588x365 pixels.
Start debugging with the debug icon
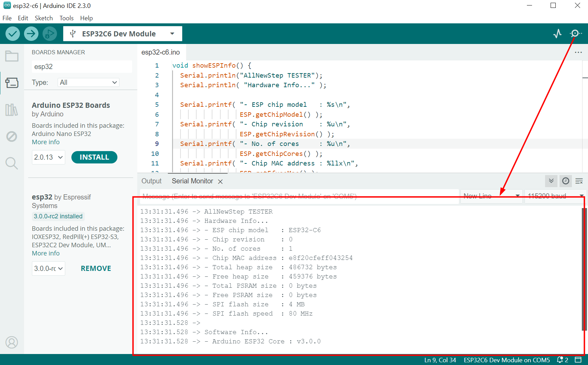[x=50, y=34]
